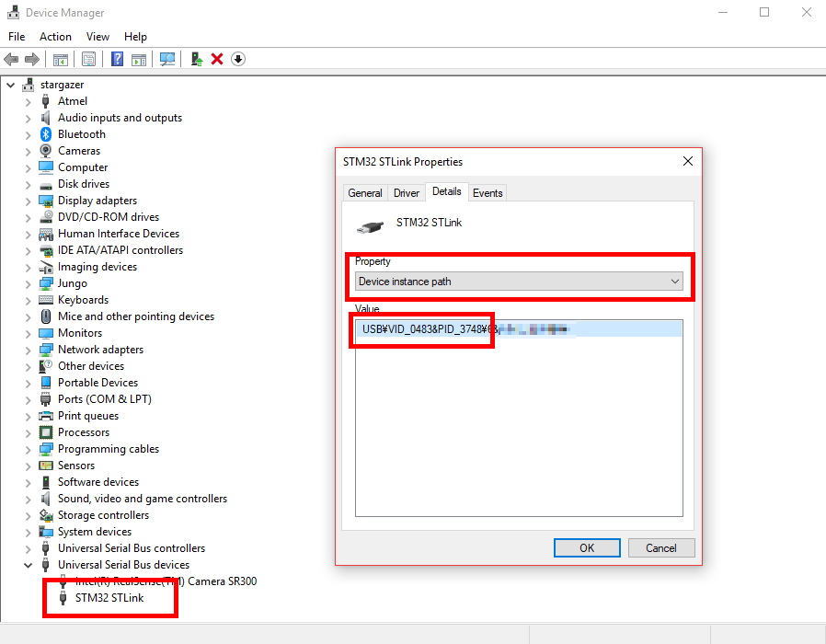Open the Property dropdown showing Device instance path
This screenshot has height=644, width=826.
pos(519,282)
